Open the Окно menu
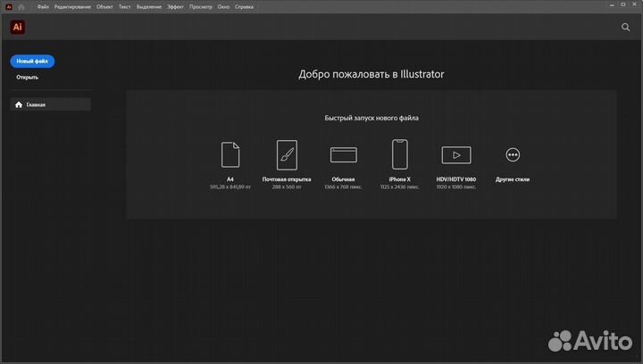This screenshot has height=364, width=643. click(x=223, y=7)
